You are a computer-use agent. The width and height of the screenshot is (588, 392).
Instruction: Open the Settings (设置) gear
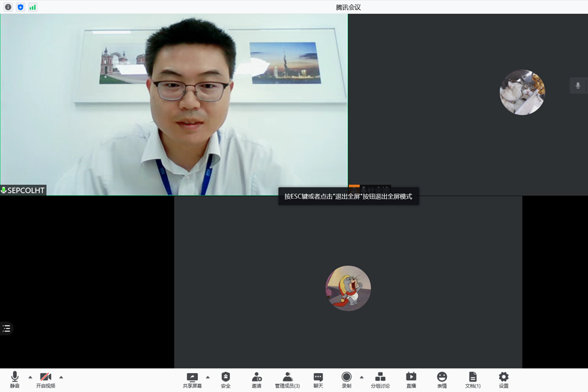[x=504, y=380]
